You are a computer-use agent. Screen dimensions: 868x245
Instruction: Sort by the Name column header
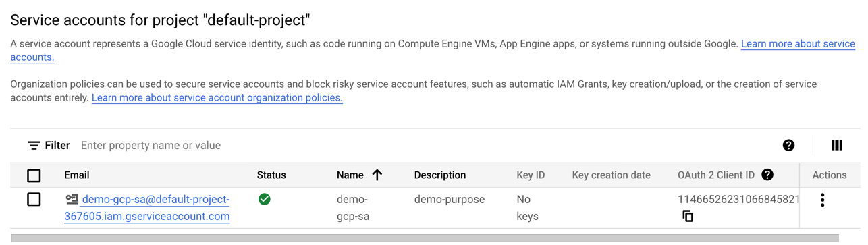(350, 175)
